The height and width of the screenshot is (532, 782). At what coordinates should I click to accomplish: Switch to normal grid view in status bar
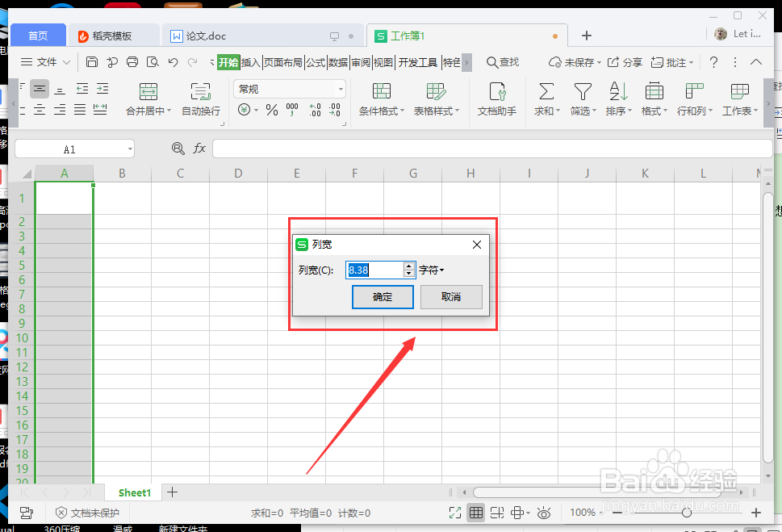click(x=476, y=513)
